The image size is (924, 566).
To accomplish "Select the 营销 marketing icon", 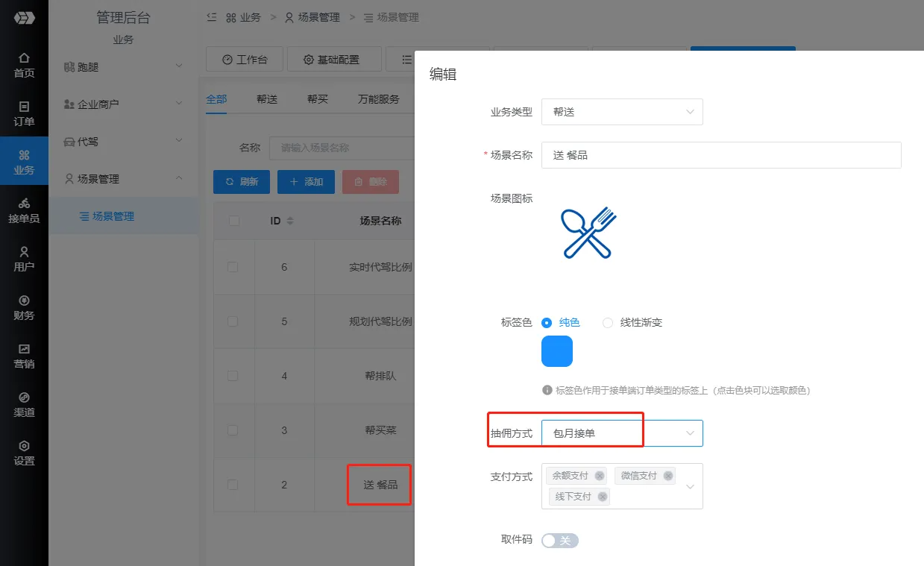I will [x=25, y=348].
